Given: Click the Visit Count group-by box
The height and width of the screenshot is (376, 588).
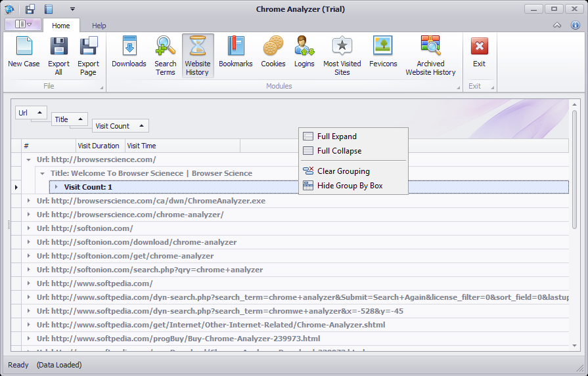Looking at the screenshot, I should coord(120,126).
